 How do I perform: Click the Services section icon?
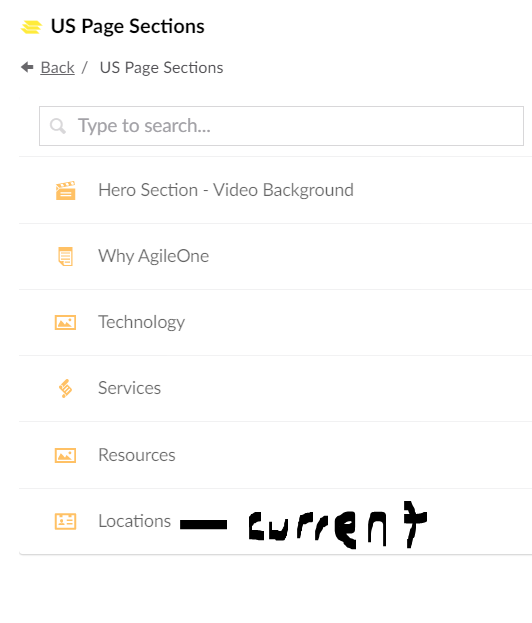[66, 388]
